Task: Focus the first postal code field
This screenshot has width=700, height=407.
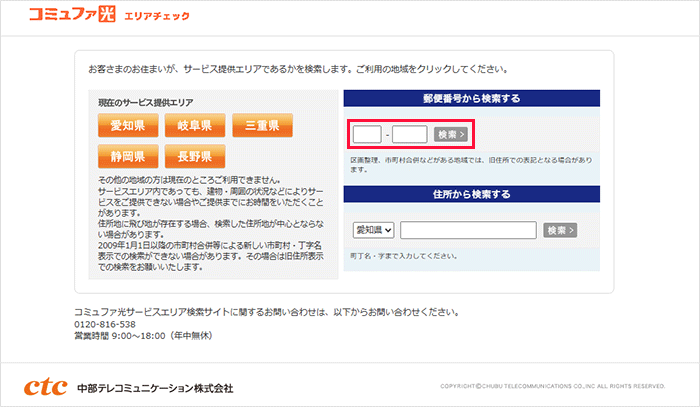Action: point(367,134)
